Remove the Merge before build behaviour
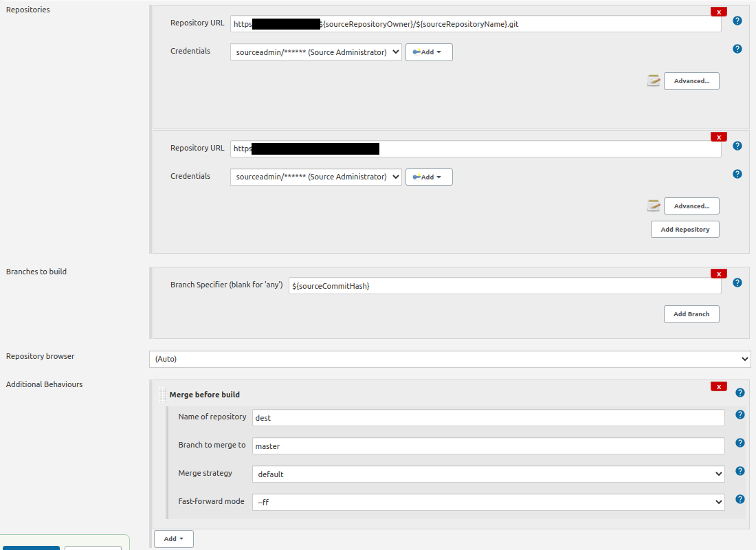 [718, 386]
